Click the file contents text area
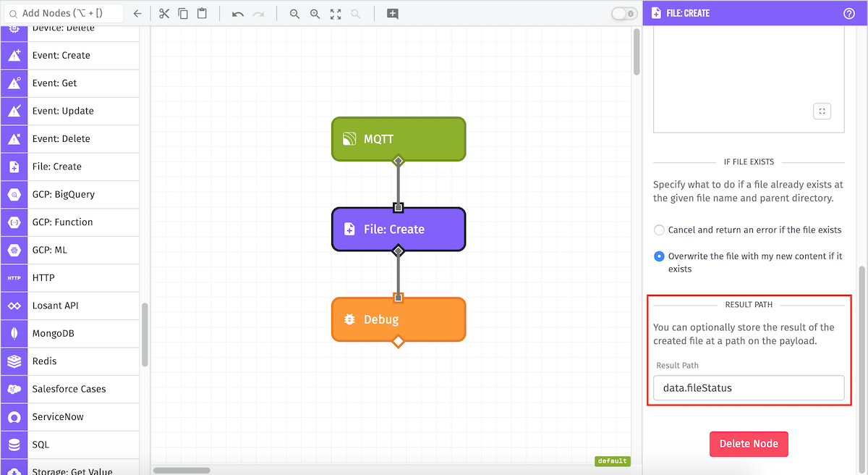 click(x=749, y=80)
